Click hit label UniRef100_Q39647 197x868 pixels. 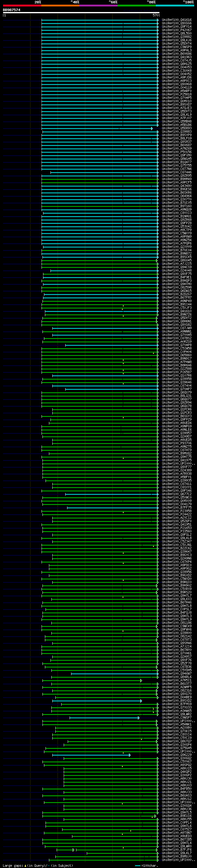pyautogui.click(x=177, y=552)
